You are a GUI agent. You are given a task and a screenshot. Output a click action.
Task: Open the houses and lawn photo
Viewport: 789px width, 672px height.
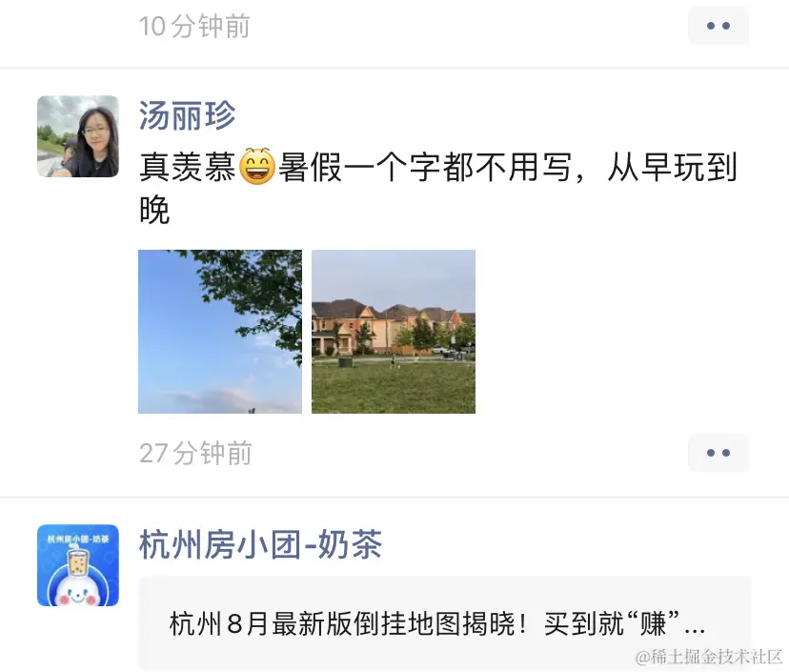[x=394, y=332]
